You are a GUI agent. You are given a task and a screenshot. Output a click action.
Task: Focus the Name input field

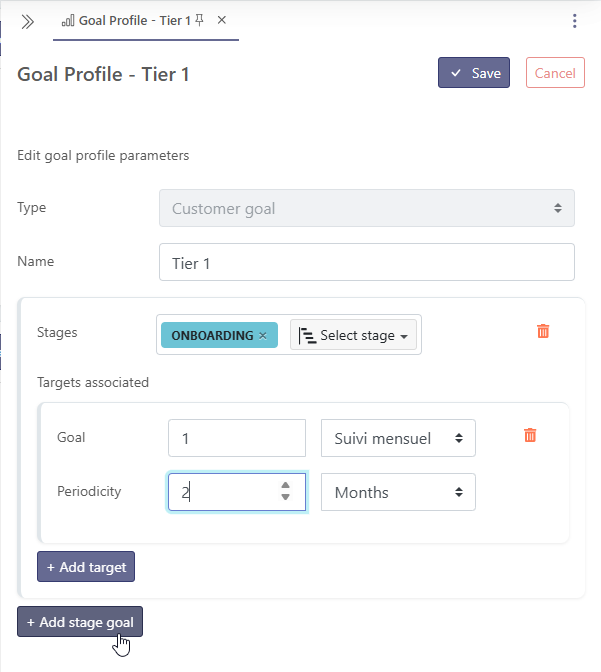click(366, 262)
